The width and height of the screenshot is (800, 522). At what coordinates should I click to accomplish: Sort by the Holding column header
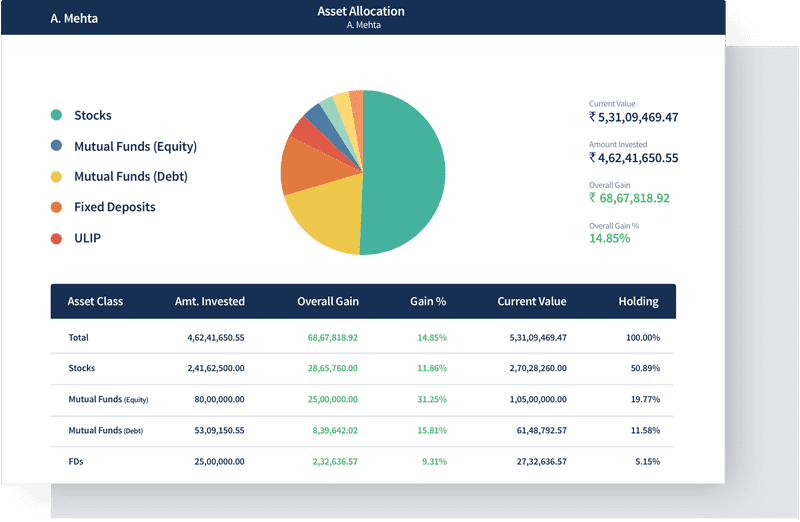(x=638, y=302)
